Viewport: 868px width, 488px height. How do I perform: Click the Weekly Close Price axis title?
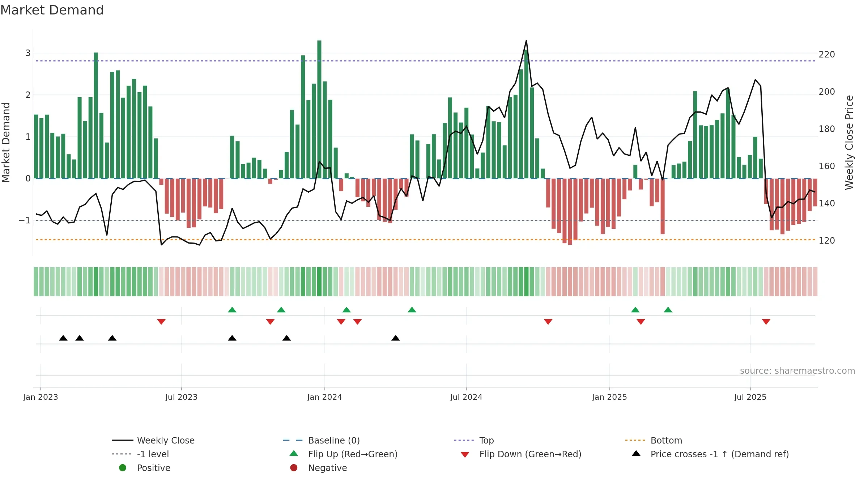click(x=849, y=142)
